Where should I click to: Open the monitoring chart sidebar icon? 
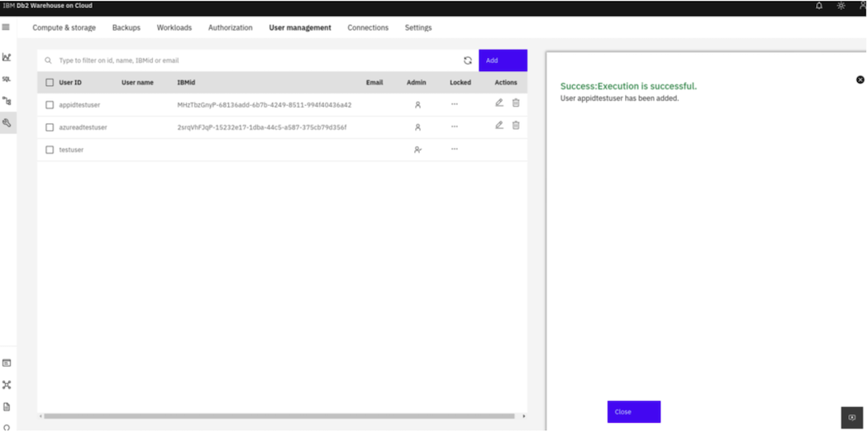pos(7,57)
